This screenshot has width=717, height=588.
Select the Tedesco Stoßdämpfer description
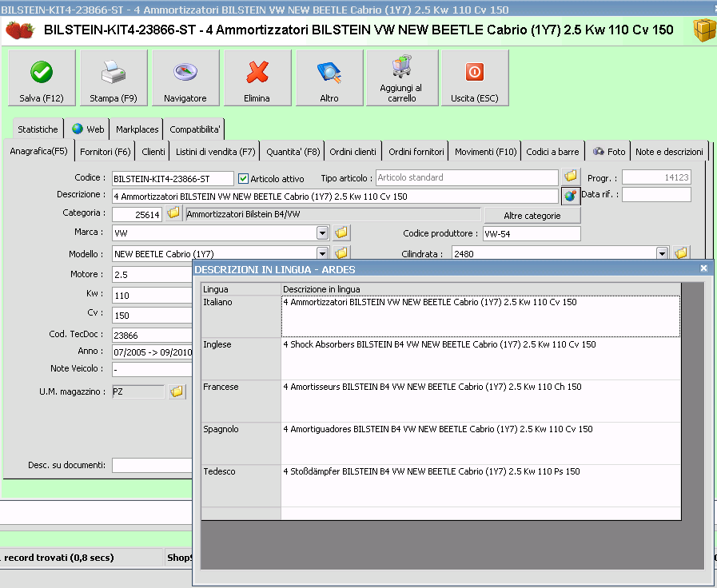(x=480, y=486)
